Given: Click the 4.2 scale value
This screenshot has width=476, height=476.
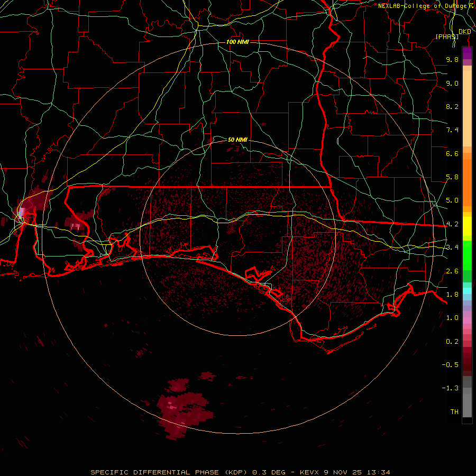Looking at the screenshot, I should click(452, 224).
